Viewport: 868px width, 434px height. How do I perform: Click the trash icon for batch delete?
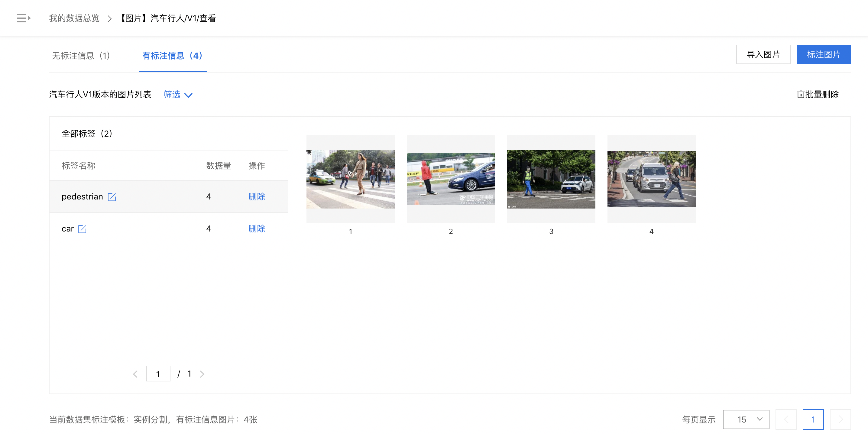click(x=800, y=95)
